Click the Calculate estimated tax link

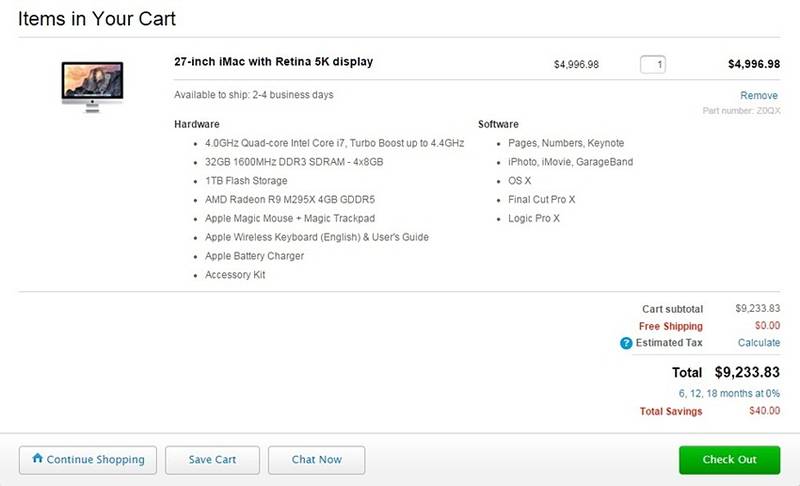click(x=759, y=343)
